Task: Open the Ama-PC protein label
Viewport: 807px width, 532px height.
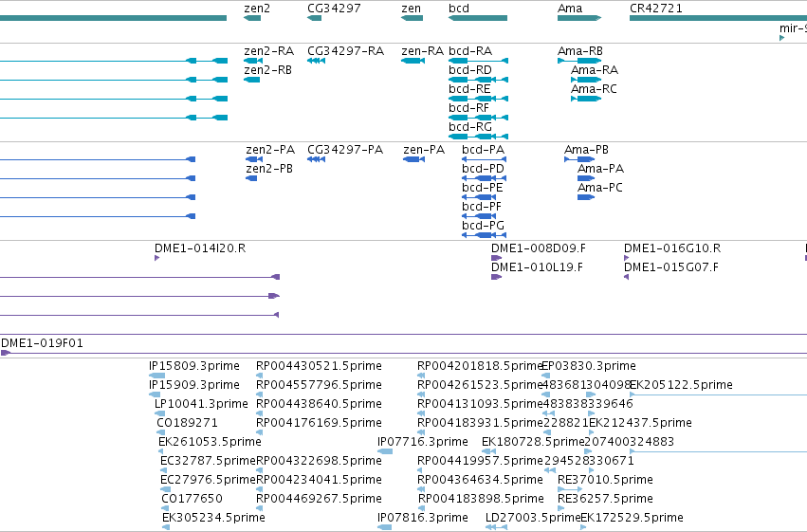Action: tap(600, 188)
